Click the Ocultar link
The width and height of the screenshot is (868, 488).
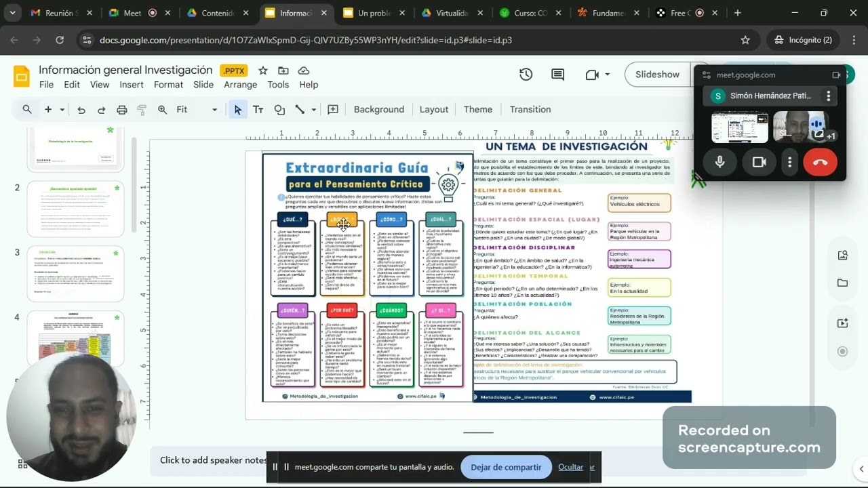click(x=570, y=467)
